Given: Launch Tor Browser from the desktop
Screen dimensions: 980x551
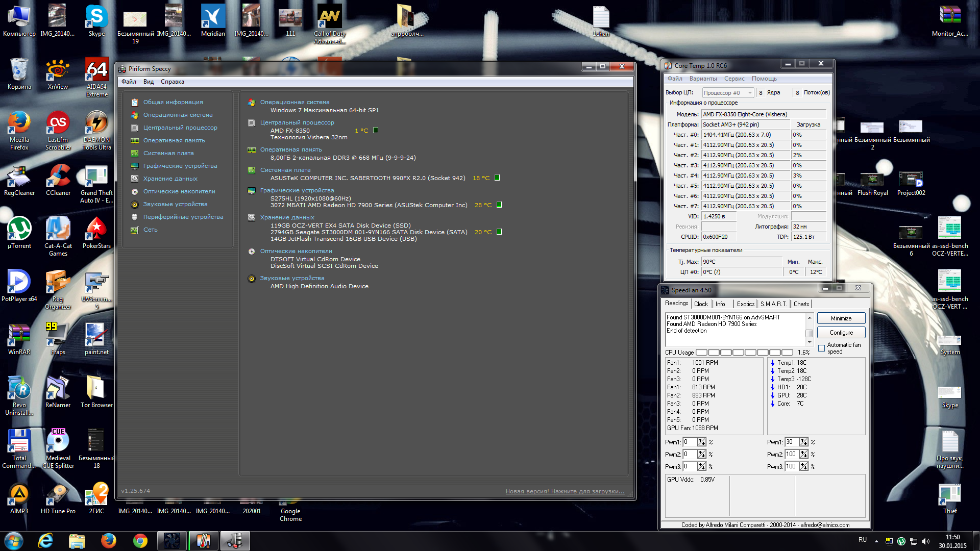Looking at the screenshot, I should pyautogui.click(x=96, y=392).
